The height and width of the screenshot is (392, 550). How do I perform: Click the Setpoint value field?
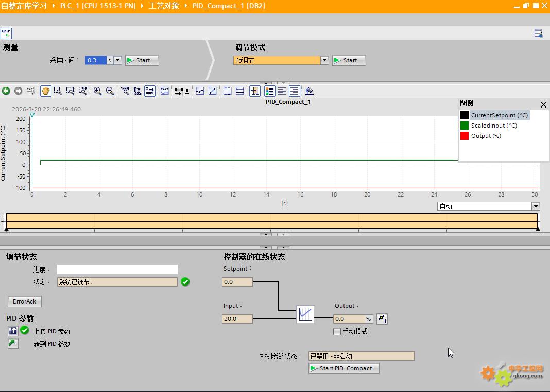point(237,282)
